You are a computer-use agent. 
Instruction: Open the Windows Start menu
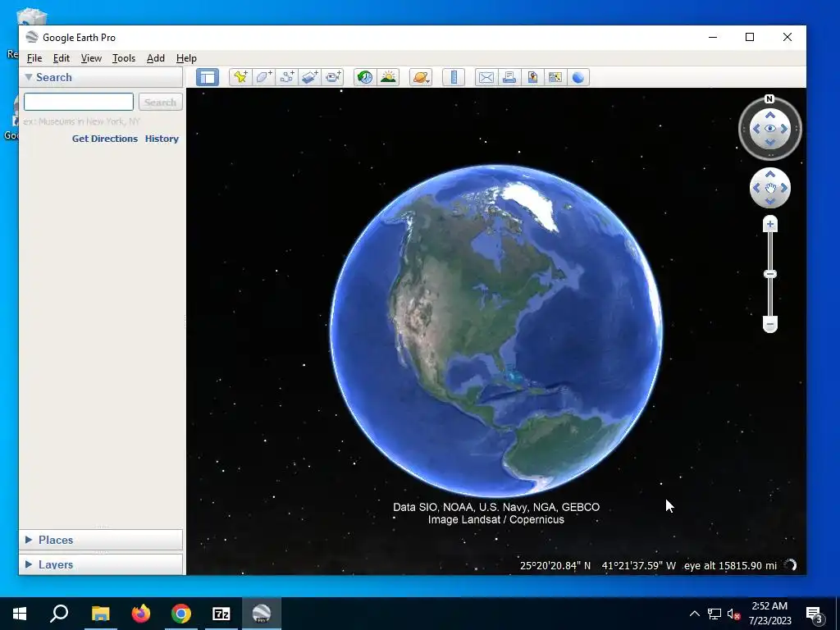[x=20, y=614]
